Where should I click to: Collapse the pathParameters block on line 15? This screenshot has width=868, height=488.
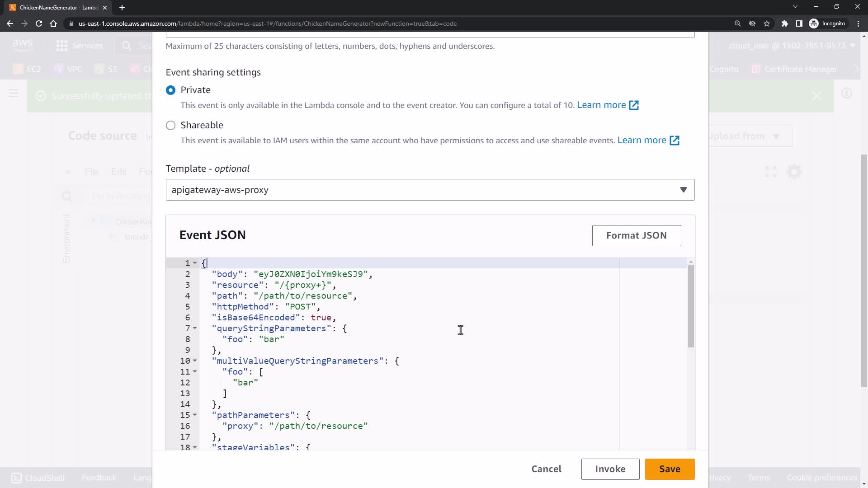pyautogui.click(x=195, y=415)
